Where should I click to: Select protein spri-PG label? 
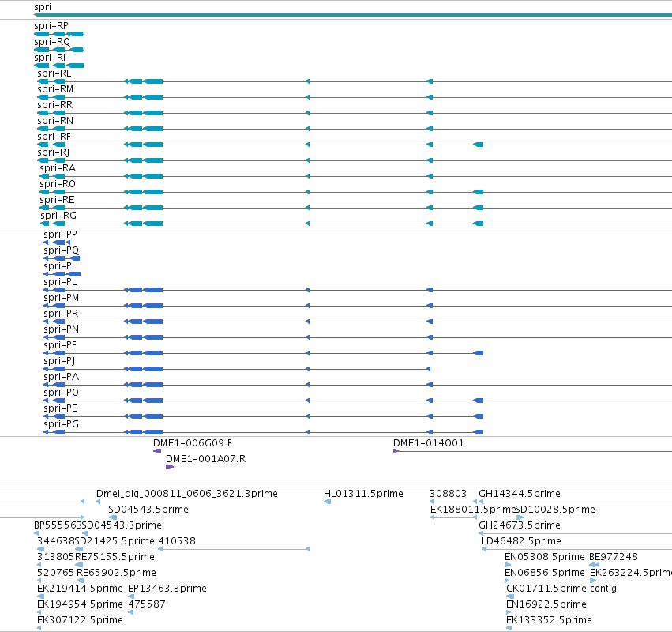click(61, 424)
